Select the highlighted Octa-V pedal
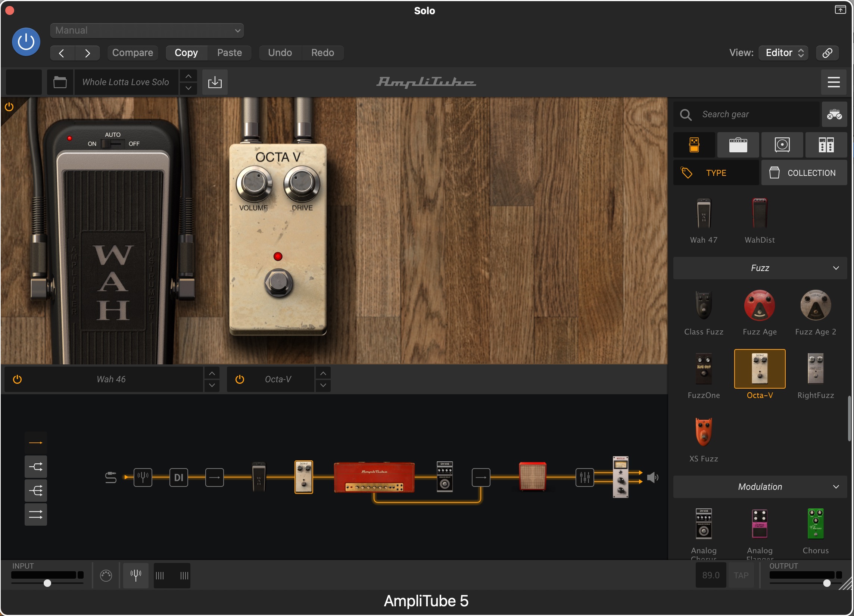The width and height of the screenshot is (854, 616). coord(760,369)
